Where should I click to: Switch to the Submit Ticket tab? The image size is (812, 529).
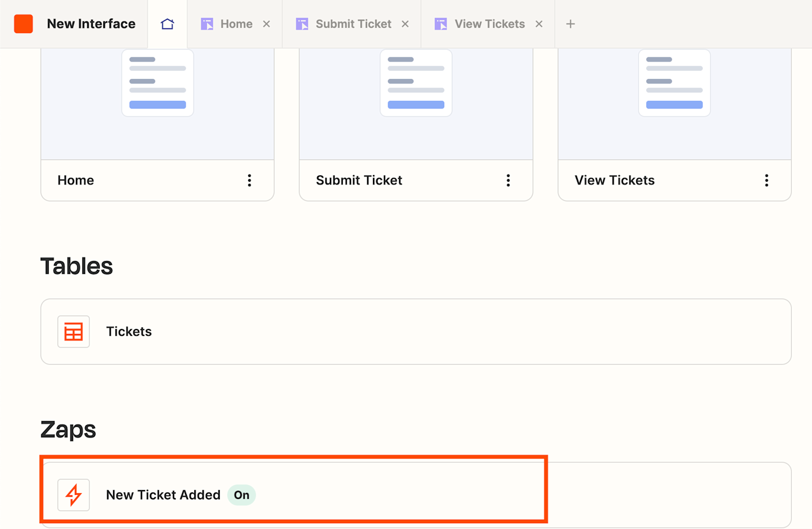(x=353, y=24)
